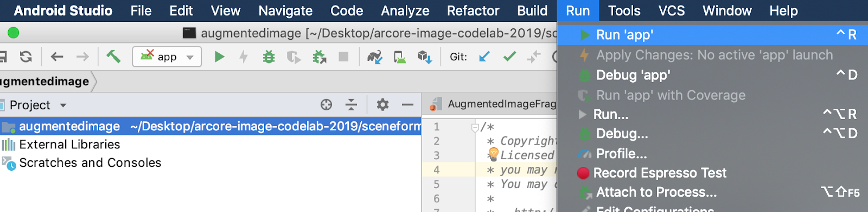Screen dimensions: 868x212
Task: Collapse the comment fold marker at line 1
Action: click(475, 127)
